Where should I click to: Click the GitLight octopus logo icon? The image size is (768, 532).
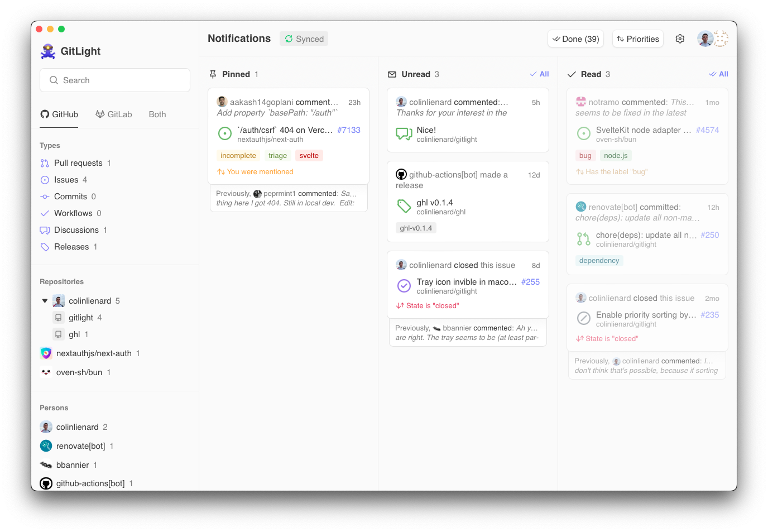pos(48,51)
